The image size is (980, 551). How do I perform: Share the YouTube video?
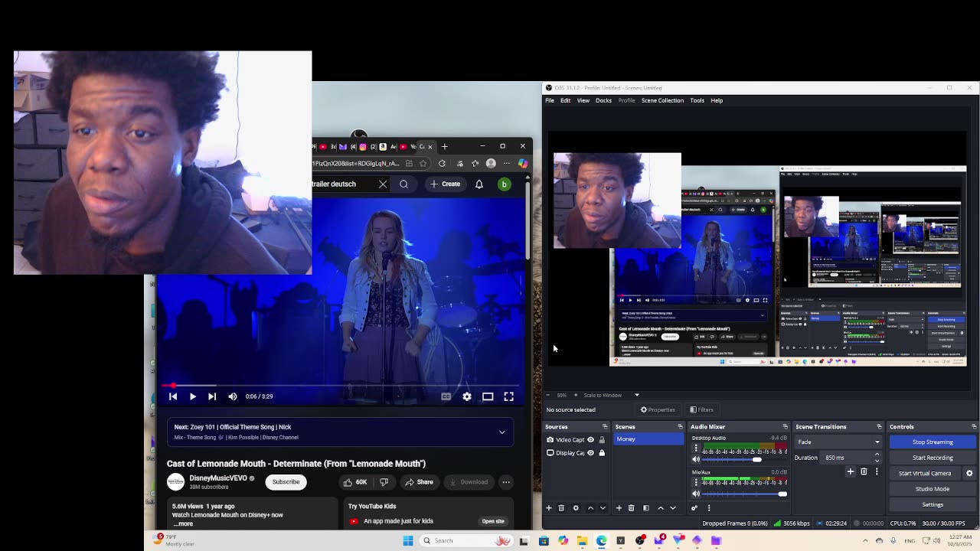click(x=419, y=482)
